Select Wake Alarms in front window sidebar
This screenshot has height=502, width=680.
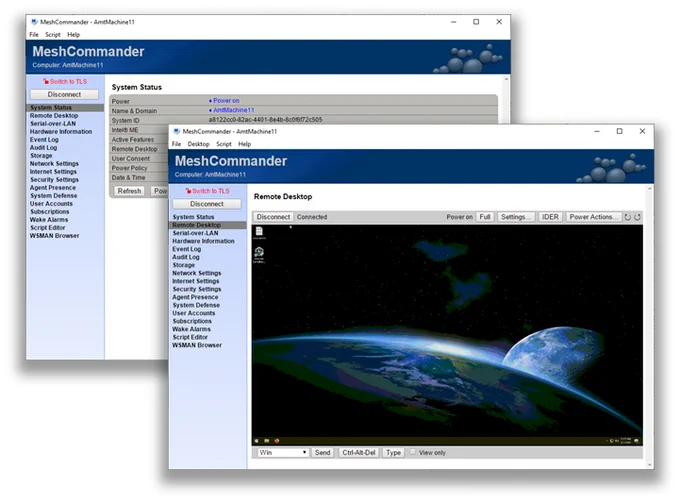[x=191, y=329]
